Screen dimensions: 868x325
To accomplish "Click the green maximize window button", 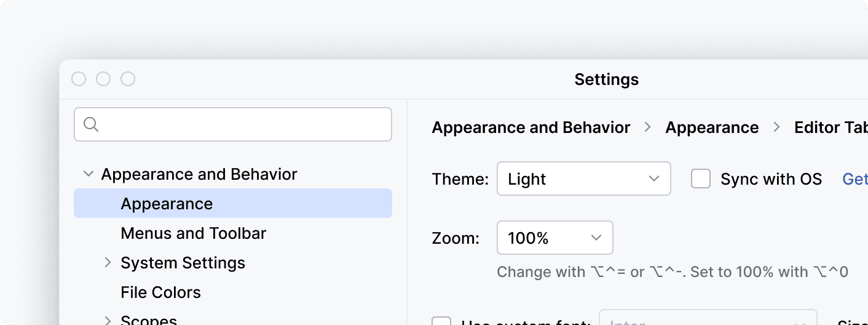I will pos(128,79).
